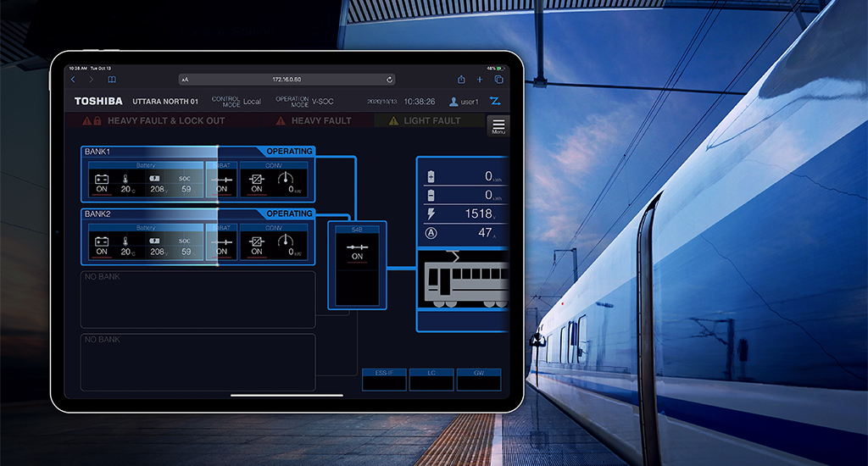Open the Safari bookmarks book icon
Image resolution: width=868 pixels, height=466 pixels.
(x=112, y=80)
